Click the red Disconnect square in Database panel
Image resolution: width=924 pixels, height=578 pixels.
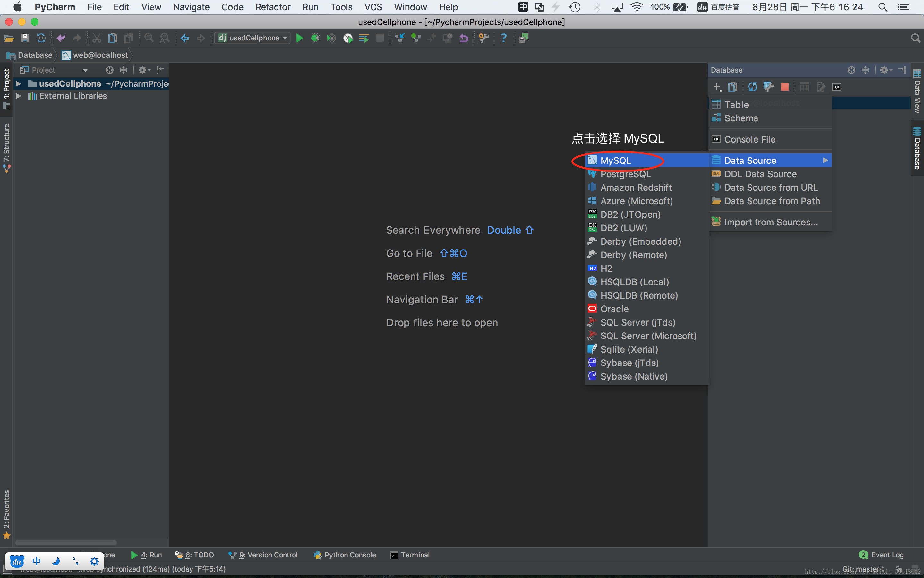coord(785,87)
